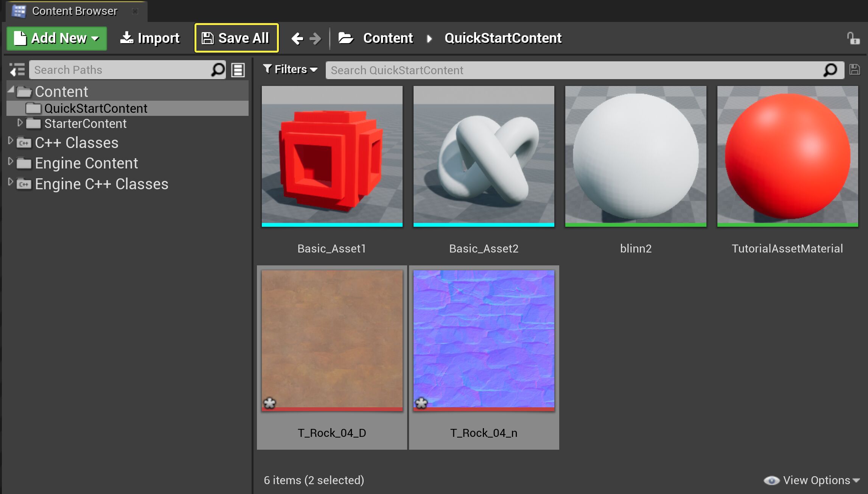Open the Import asset dialog
Viewport: 868px width, 494px height.
[150, 38]
